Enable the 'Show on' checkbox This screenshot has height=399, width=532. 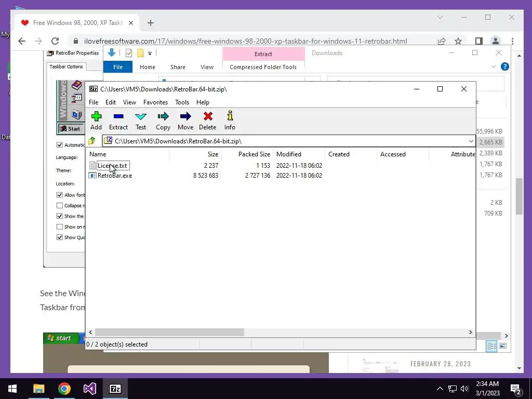click(x=59, y=227)
